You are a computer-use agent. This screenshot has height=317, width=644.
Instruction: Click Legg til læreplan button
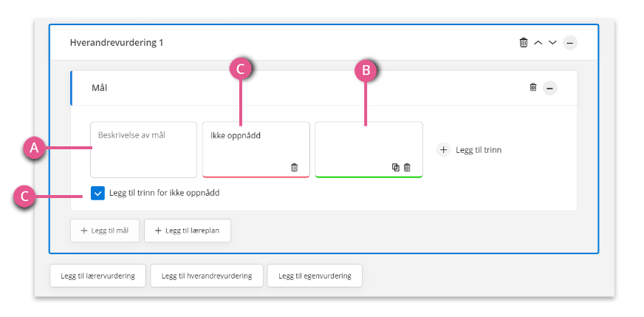[188, 231]
